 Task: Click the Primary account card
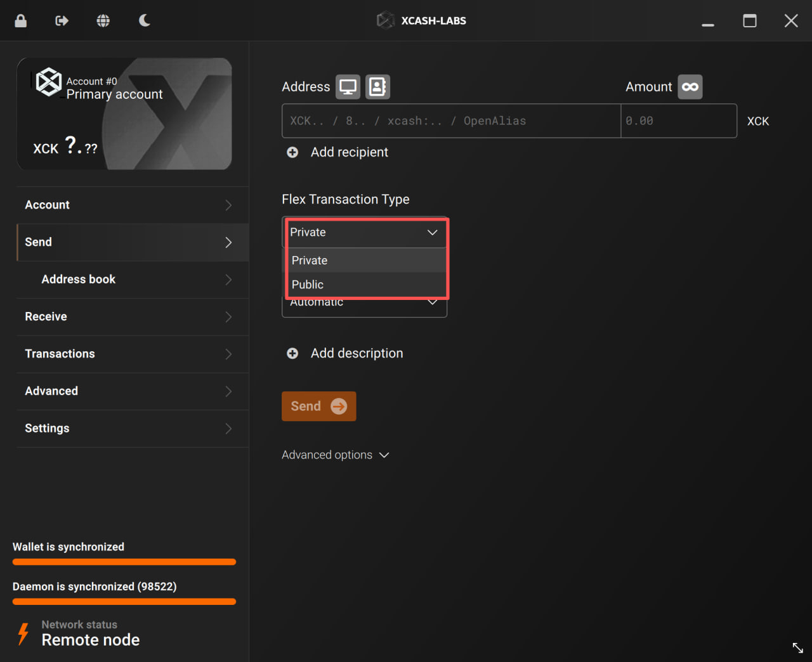(x=124, y=114)
